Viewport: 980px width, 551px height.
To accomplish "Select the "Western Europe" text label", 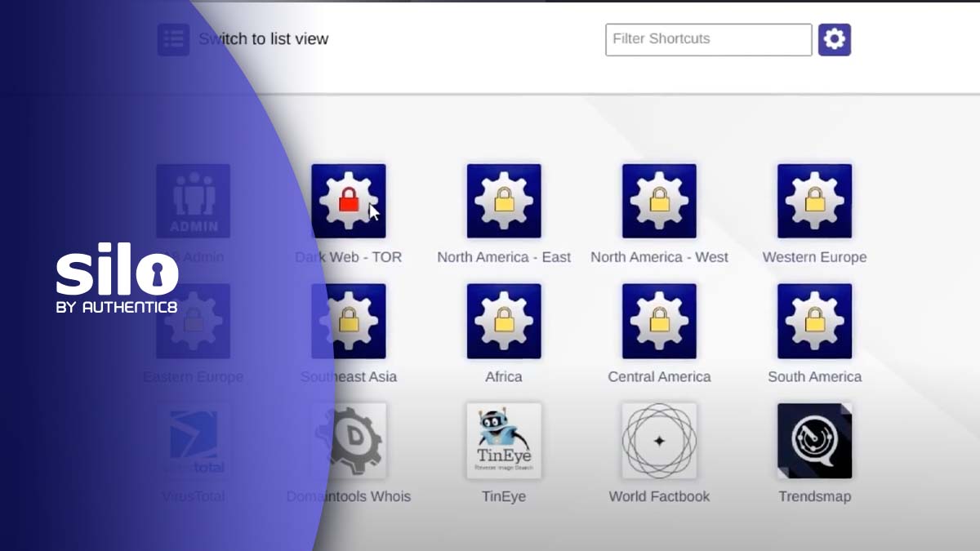I will (x=814, y=257).
